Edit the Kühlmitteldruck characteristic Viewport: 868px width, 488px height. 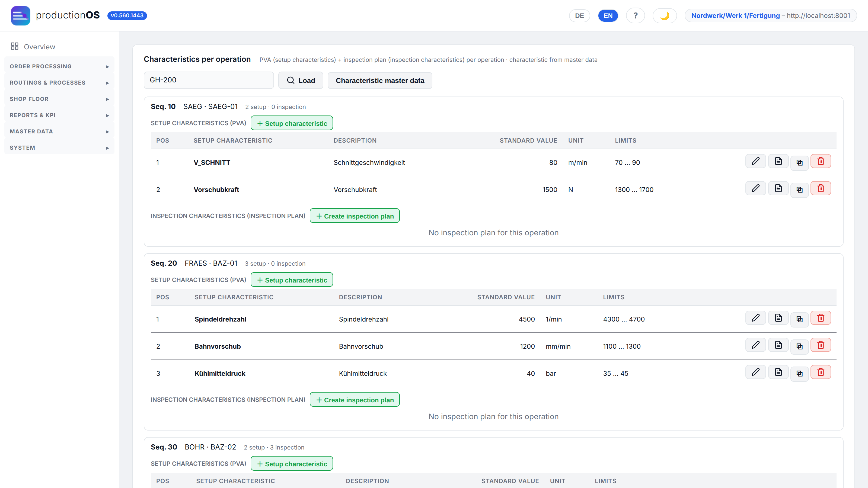click(x=755, y=372)
